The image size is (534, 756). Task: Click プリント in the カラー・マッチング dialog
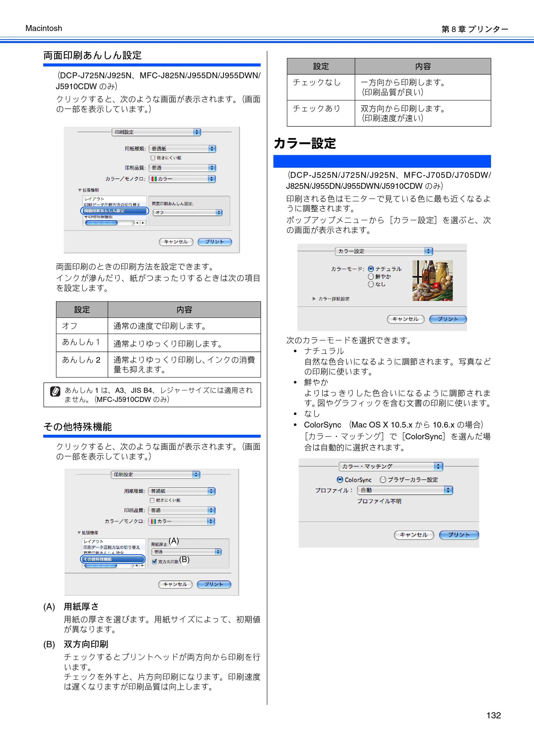pos(459,535)
